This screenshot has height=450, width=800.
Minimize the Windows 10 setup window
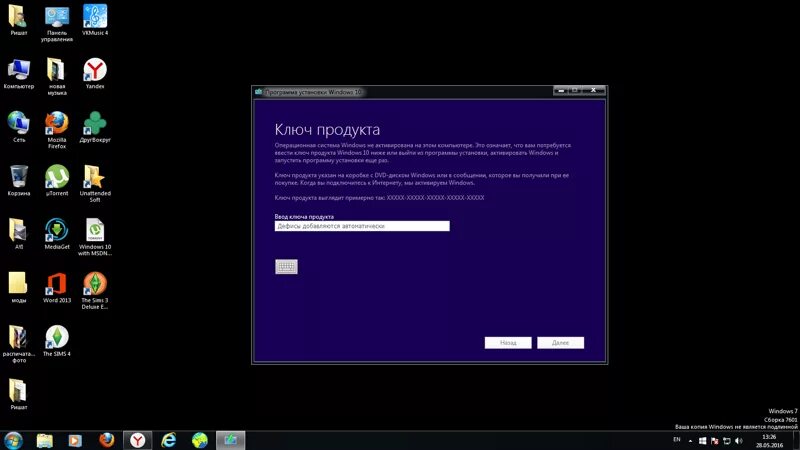tap(561, 90)
